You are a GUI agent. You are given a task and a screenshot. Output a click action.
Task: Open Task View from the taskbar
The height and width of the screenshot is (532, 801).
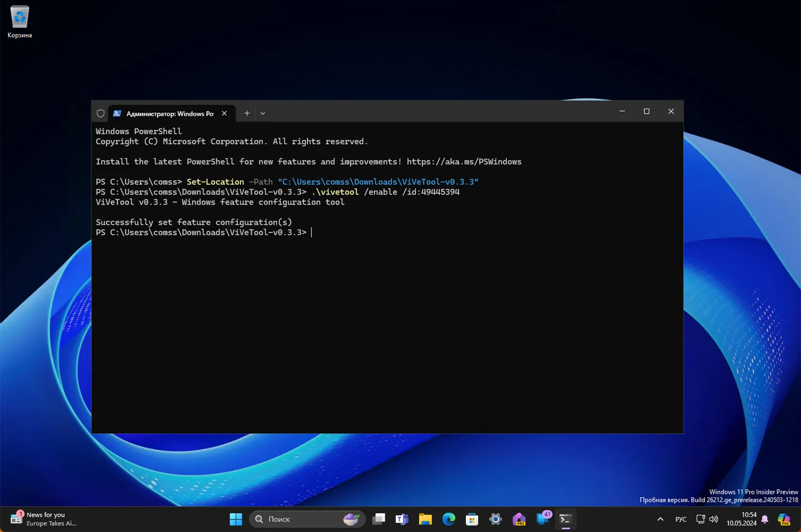pos(379,519)
